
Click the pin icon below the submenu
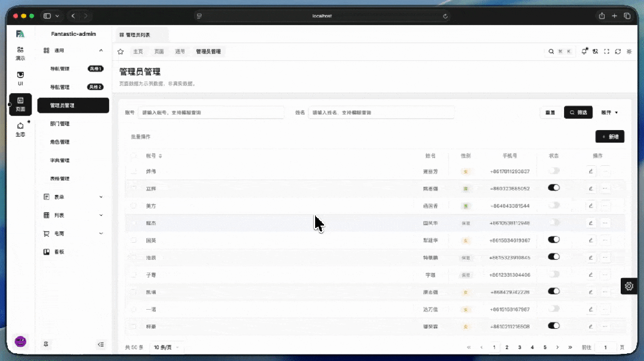coord(46,344)
